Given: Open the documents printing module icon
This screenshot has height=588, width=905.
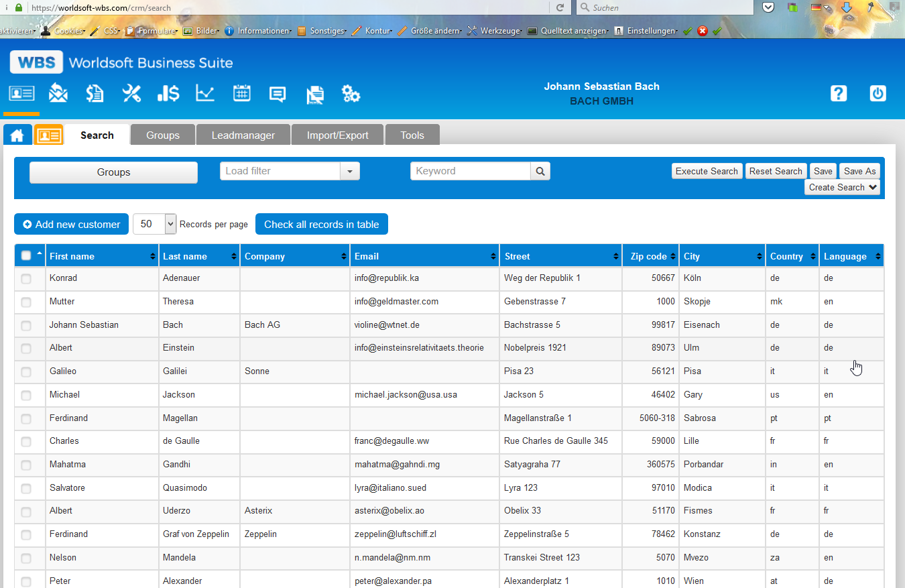Looking at the screenshot, I should 315,95.
